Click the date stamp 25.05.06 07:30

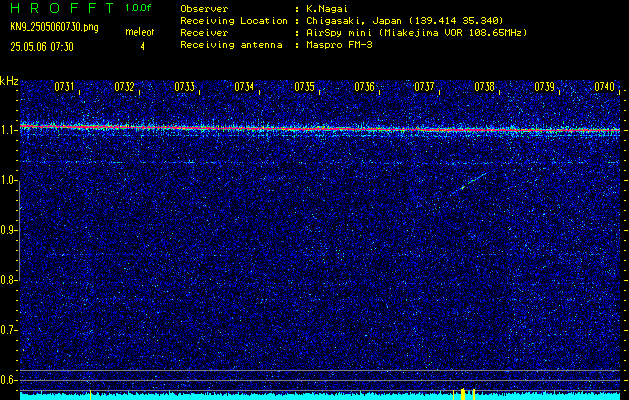(42, 47)
